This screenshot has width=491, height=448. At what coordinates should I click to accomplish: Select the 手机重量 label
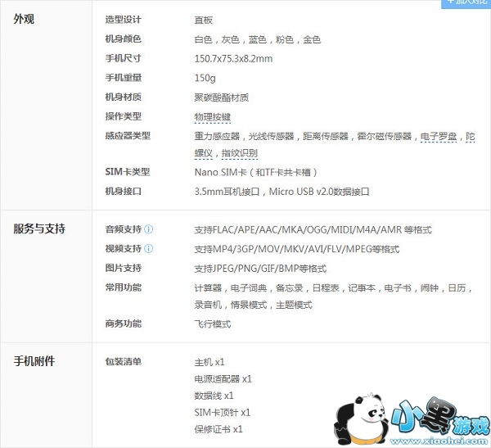123,78
